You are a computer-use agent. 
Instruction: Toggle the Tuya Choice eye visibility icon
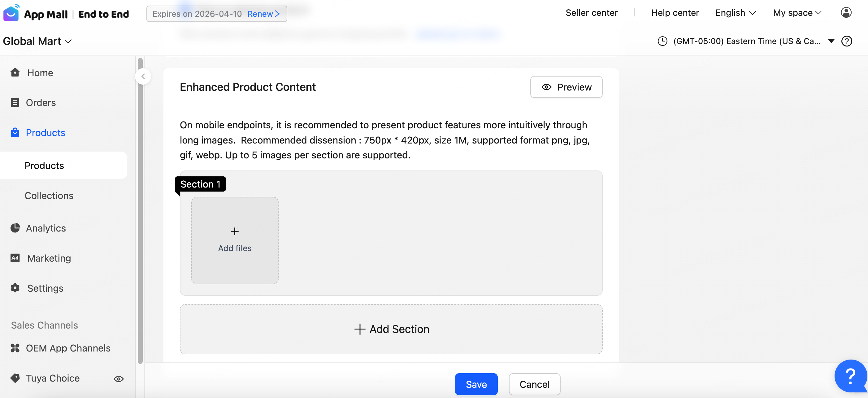click(x=119, y=379)
